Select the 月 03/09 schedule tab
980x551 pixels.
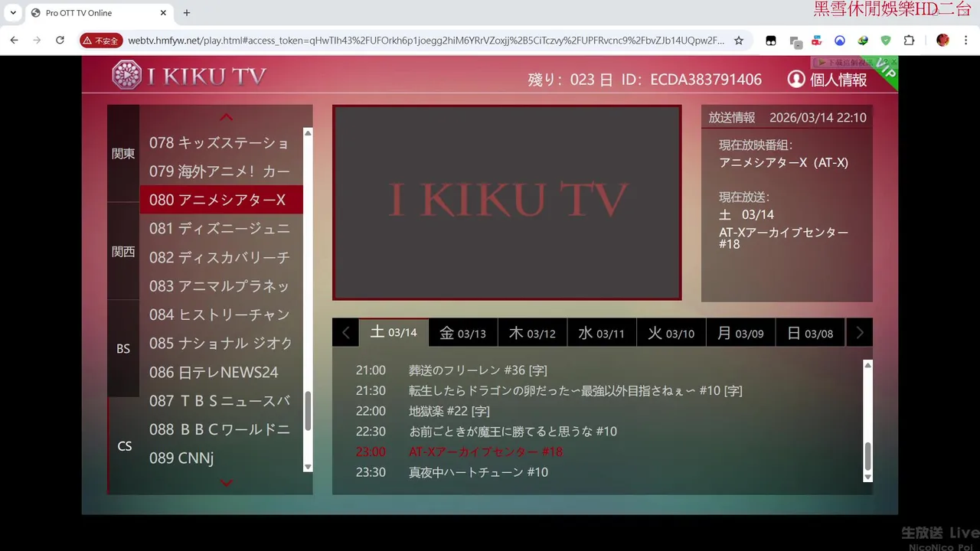[x=740, y=333]
